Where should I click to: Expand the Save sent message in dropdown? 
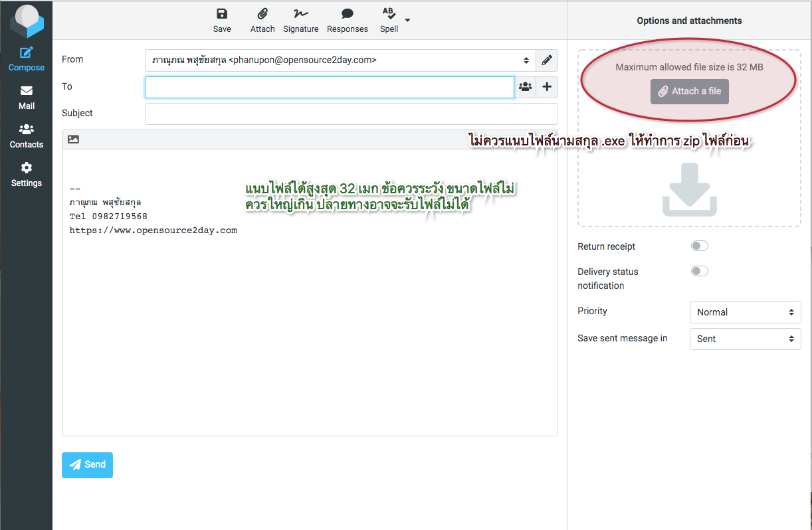click(x=745, y=339)
